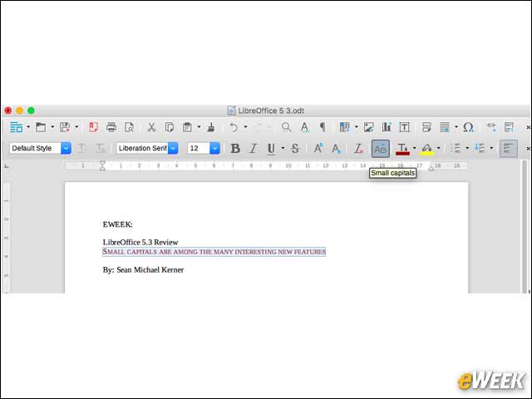Click the Cut scissors icon

click(x=151, y=127)
